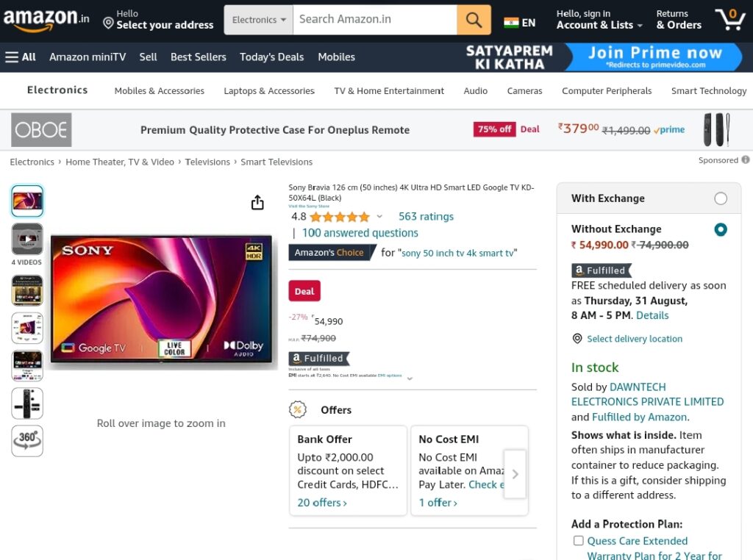This screenshot has width=753, height=560.
Task: Open the Electronics search category dropdown
Action: (258, 20)
